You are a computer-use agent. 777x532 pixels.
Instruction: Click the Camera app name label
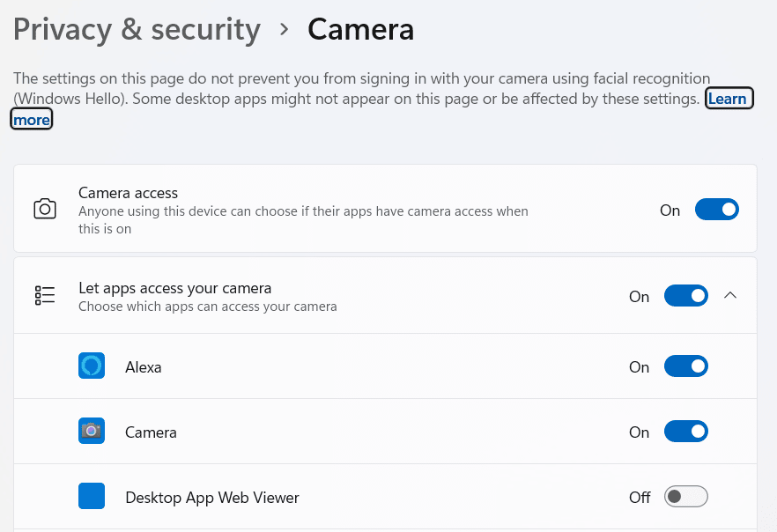point(151,432)
